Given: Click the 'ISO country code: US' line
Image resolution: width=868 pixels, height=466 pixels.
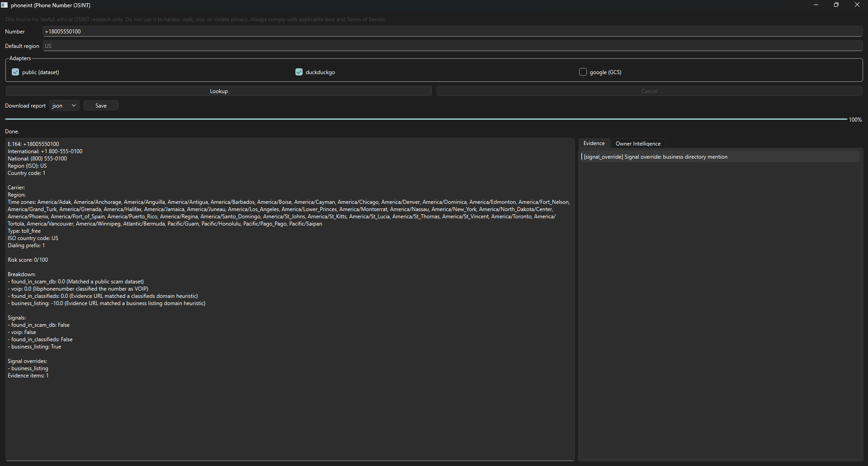Looking at the screenshot, I should coord(33,238).
